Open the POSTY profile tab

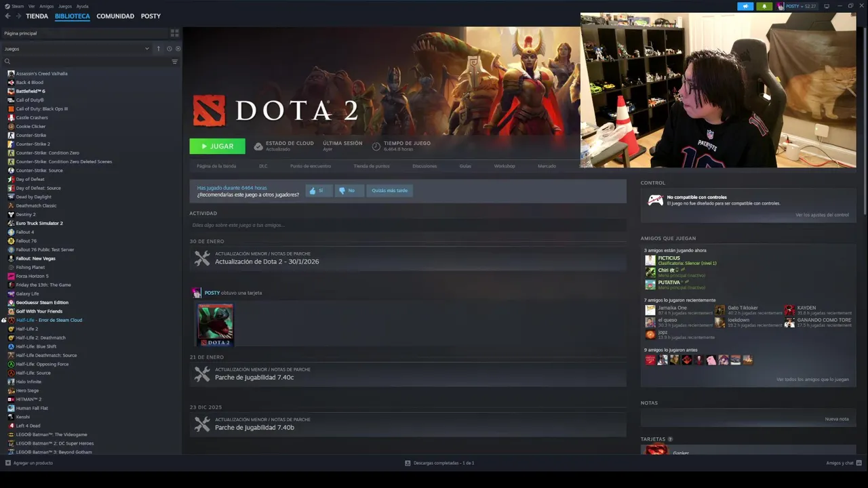[x=151, y=16]
